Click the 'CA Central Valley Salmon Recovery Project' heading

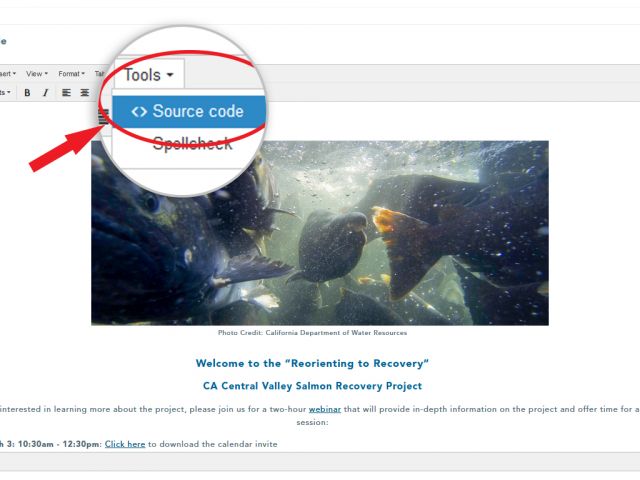click(312, 386)
